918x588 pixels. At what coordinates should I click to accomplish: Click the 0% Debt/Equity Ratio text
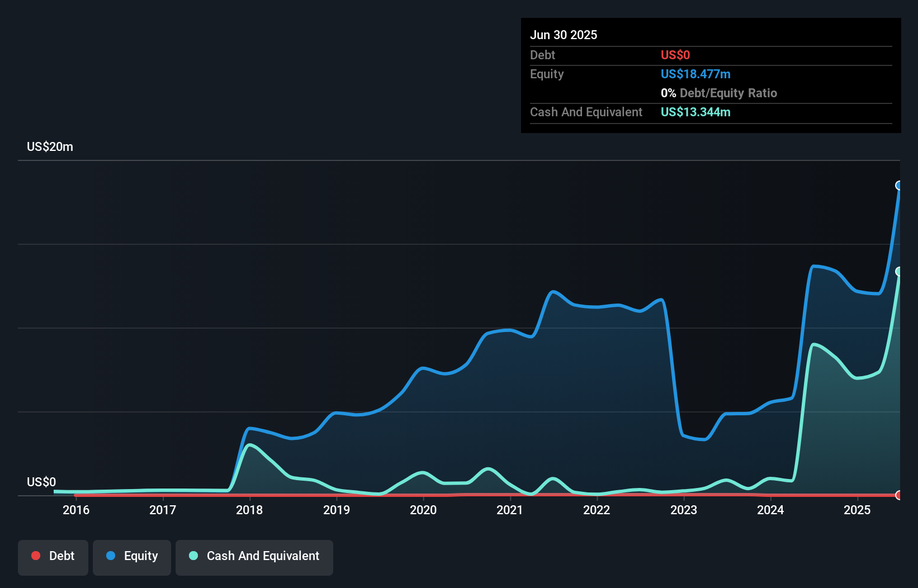[x=719, y=93]
